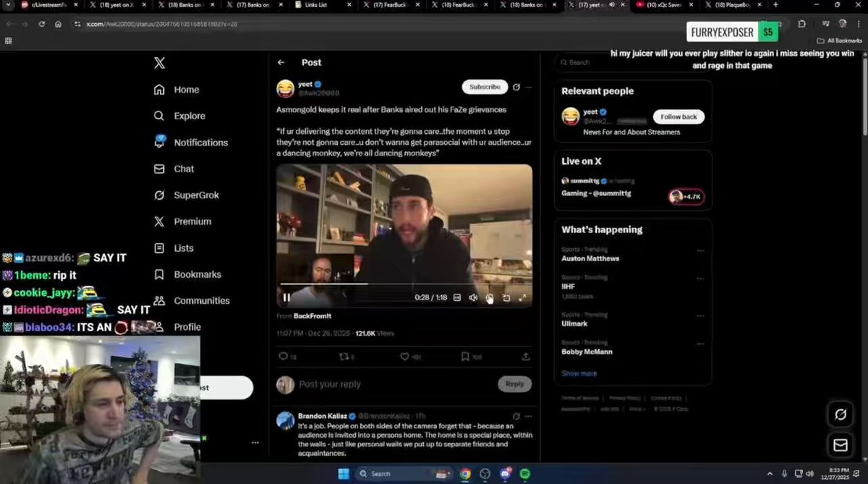868x484 pixels.
Task: Click the reply comment icon under the post
Action: [x=283, y=357]
